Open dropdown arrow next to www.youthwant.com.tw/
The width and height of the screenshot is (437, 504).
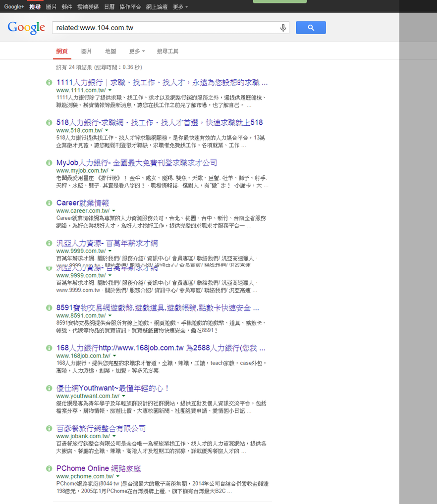coord(123,396)
